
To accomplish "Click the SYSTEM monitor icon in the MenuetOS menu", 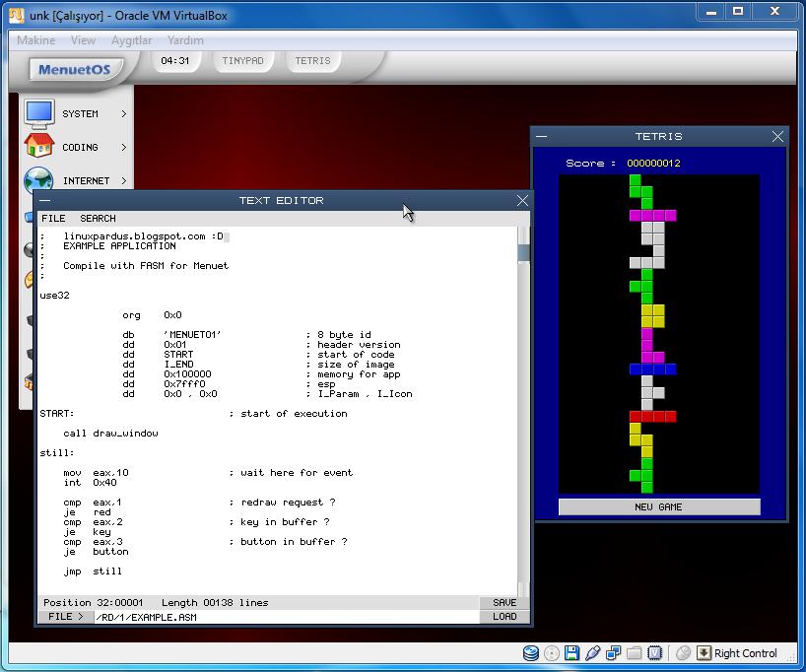I will tap(39, 113).
